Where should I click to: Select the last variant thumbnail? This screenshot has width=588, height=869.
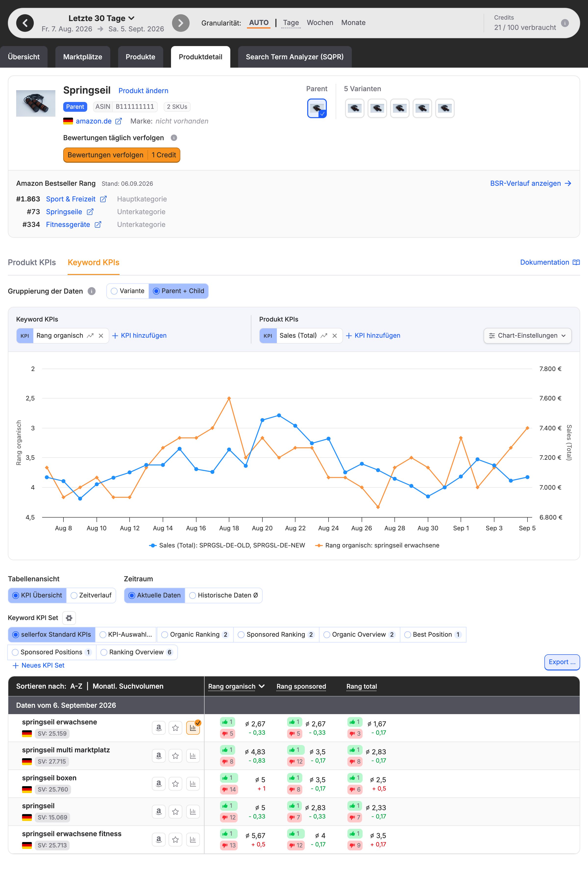click(445, 108)
